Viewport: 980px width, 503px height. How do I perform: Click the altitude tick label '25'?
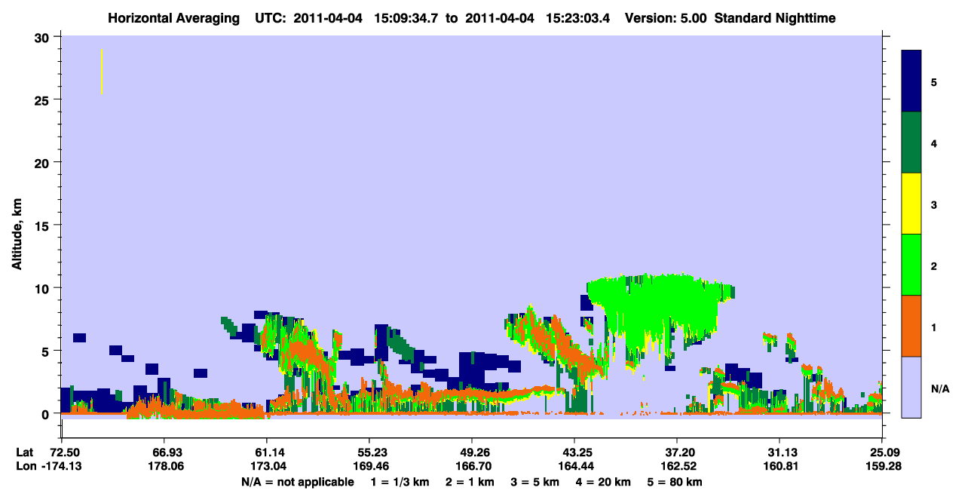coord(42,100)
